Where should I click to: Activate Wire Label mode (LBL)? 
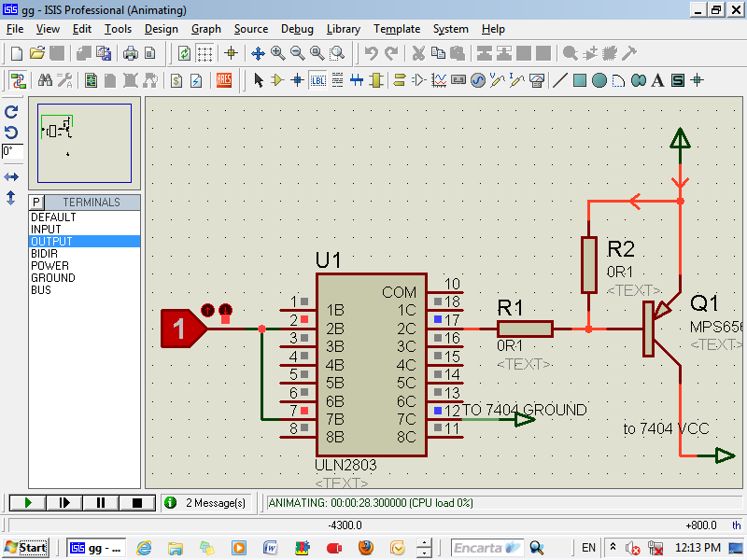click(x=317, y=80)
